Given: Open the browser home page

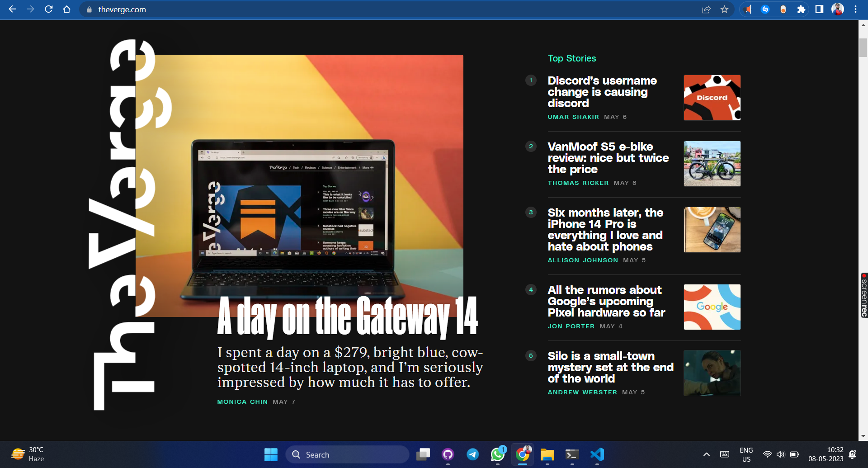Looking at the screenshot, I should coord(66,9).
